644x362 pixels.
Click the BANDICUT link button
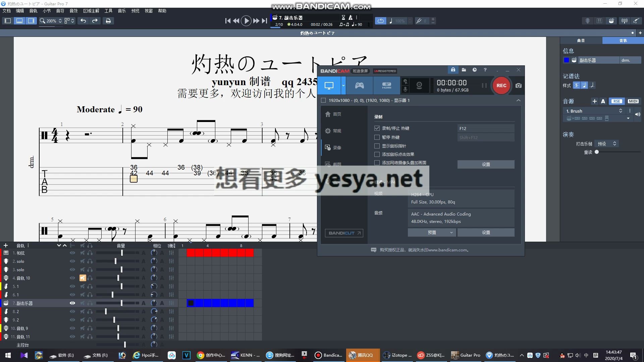click(344, 233)
